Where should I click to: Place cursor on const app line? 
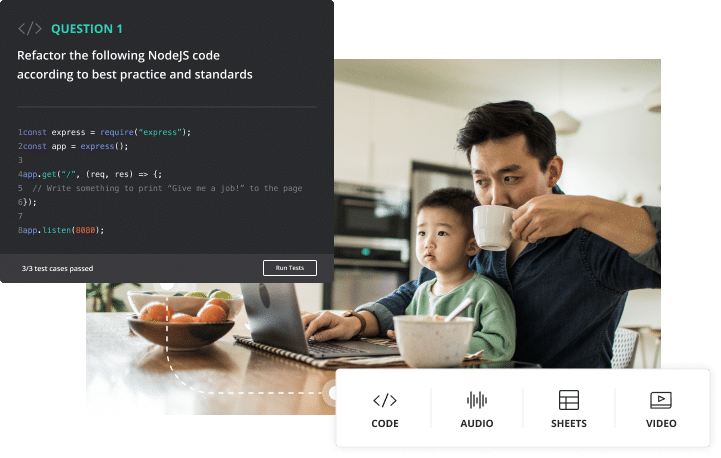tap(73, 146)
